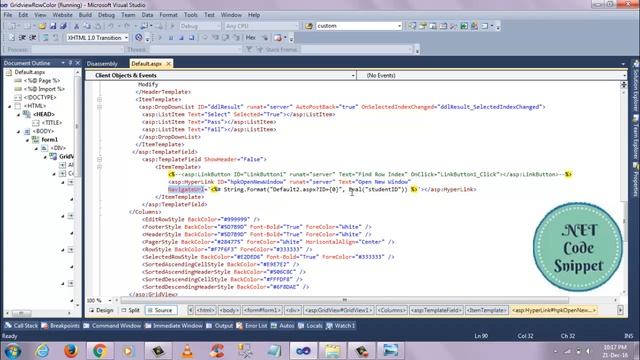
Task: Switch to the Default.aspx tab
Action: [x=147, y=64]
